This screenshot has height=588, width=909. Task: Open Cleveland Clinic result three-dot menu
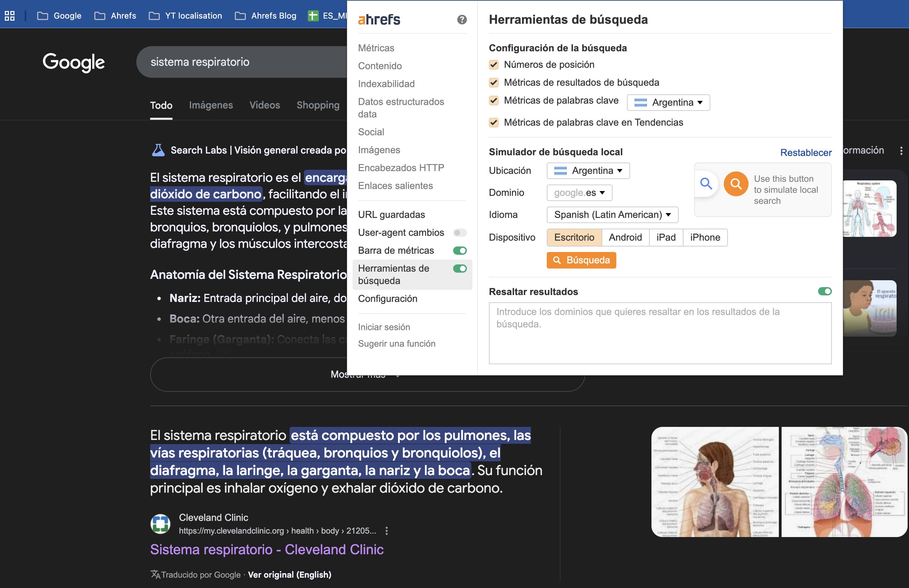pyautogui.click(x=386, y=531)
